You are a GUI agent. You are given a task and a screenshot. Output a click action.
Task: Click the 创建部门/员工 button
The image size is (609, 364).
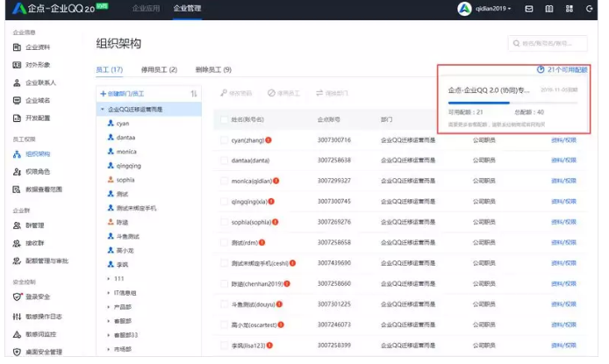122,94
